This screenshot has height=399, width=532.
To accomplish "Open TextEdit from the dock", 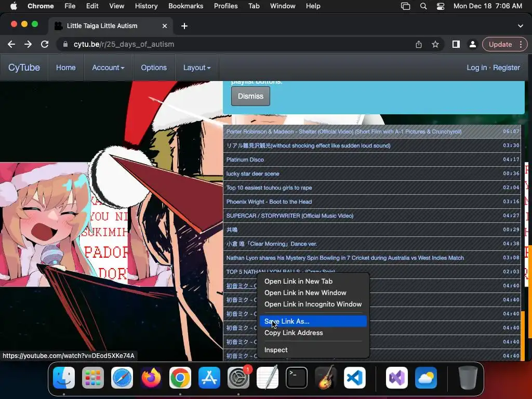I will pyautogui.click(x=268, y=378).
